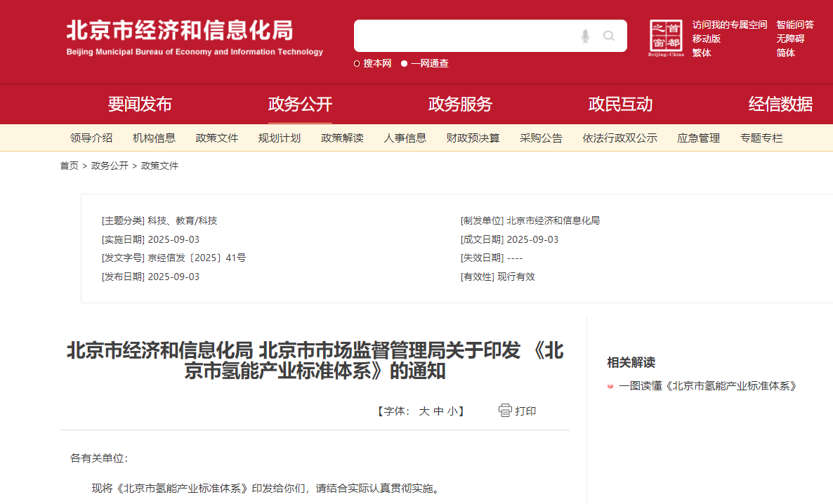
Task: Open the 智能问答 assistant link
Action: [794, 25]
